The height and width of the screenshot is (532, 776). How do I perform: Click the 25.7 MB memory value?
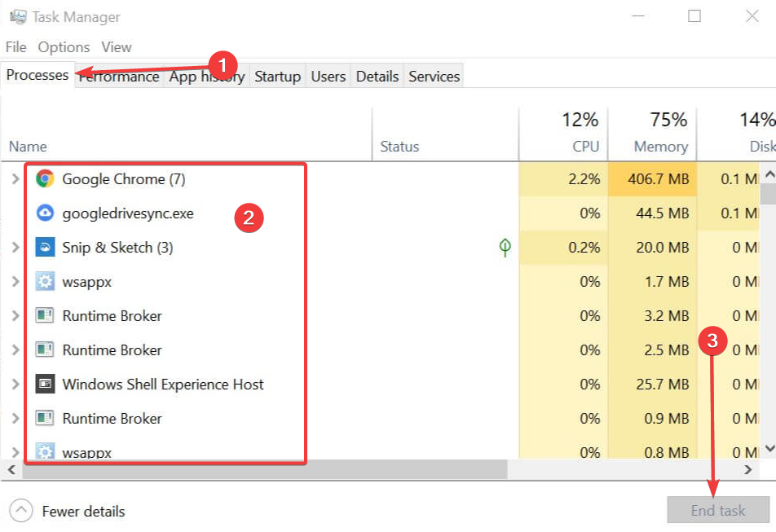point(662,385)
